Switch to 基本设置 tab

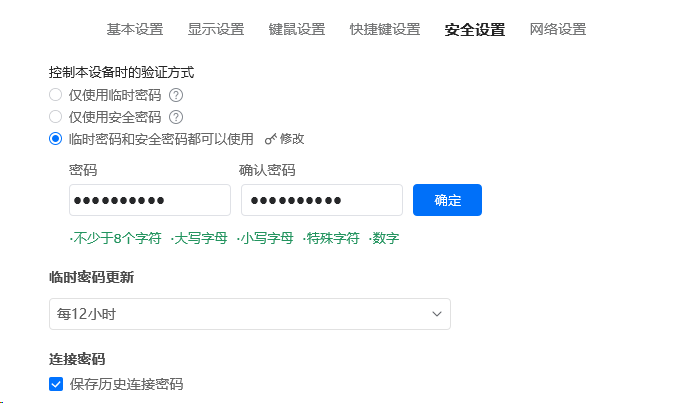(x=135, y=29)
